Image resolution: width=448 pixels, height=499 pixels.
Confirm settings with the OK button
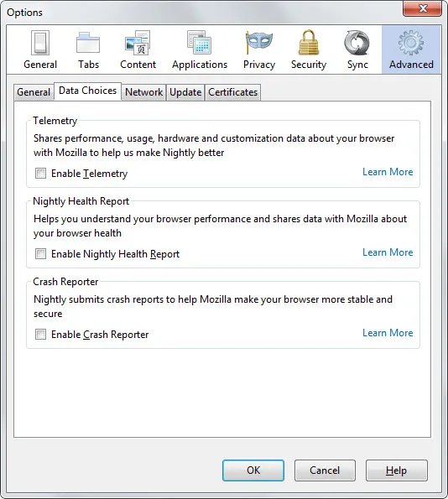coord(253,470)
